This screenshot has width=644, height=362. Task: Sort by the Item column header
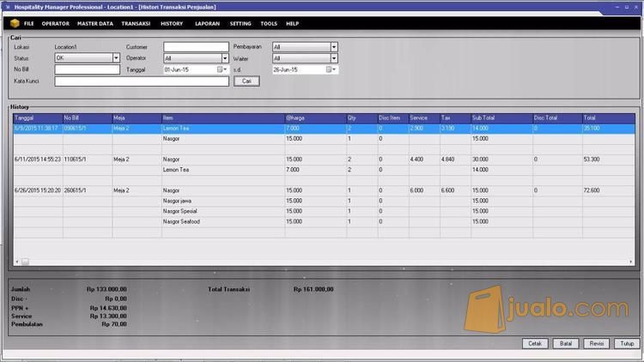tap(223, 118)
